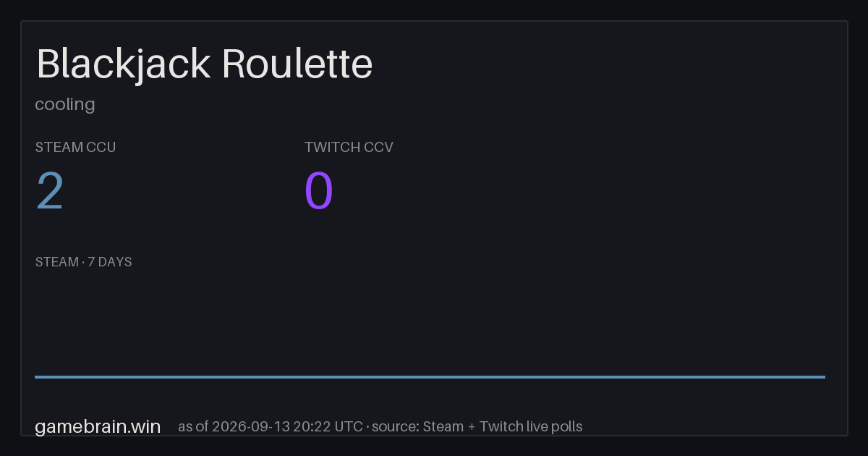Click the 2026-09-13 date in the footer
This screenshot has width=868, height=456.
[250, 426]
